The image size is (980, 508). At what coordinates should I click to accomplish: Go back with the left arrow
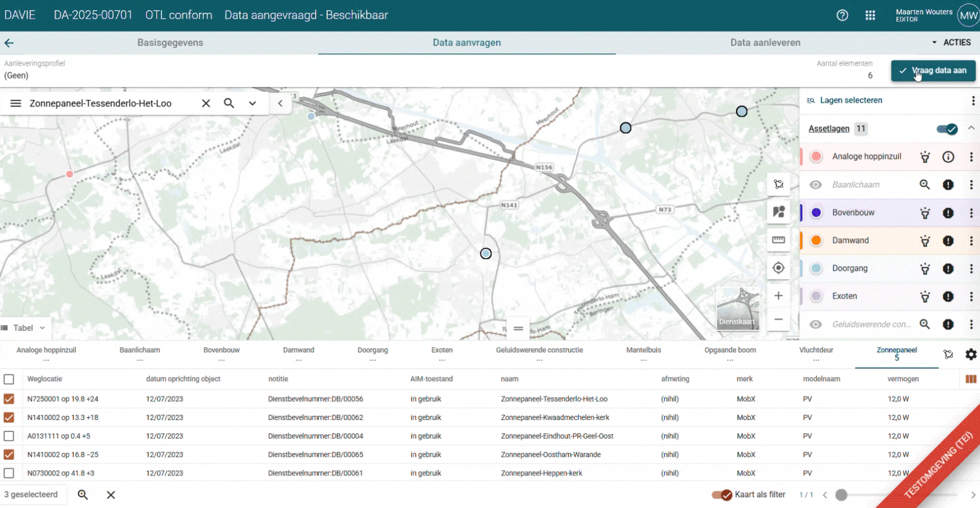click(x=9, y=43)
